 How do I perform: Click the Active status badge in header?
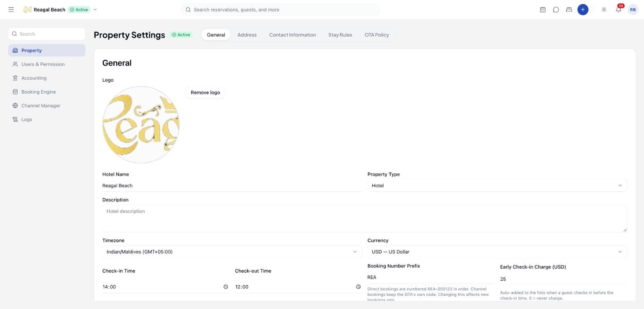(79, 9)
